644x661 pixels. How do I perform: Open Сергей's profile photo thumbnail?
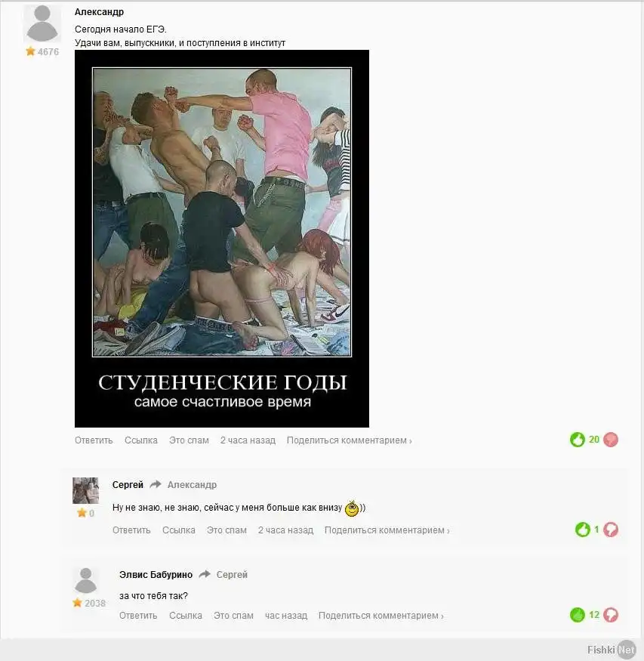coord(85,490)
